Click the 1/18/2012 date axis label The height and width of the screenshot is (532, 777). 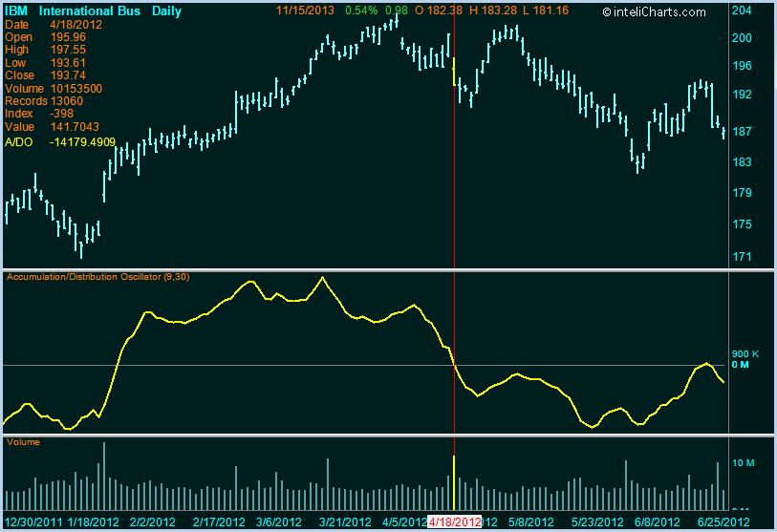(x=93, y=522)
